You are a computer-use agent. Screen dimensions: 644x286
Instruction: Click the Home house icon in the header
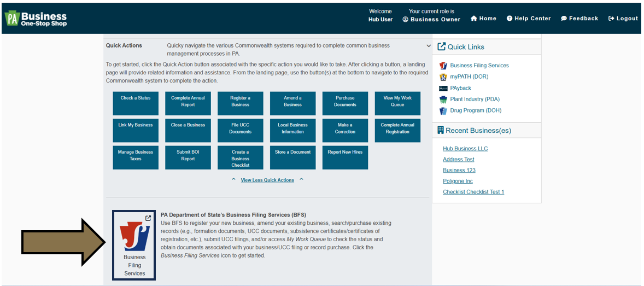(473, 19)
